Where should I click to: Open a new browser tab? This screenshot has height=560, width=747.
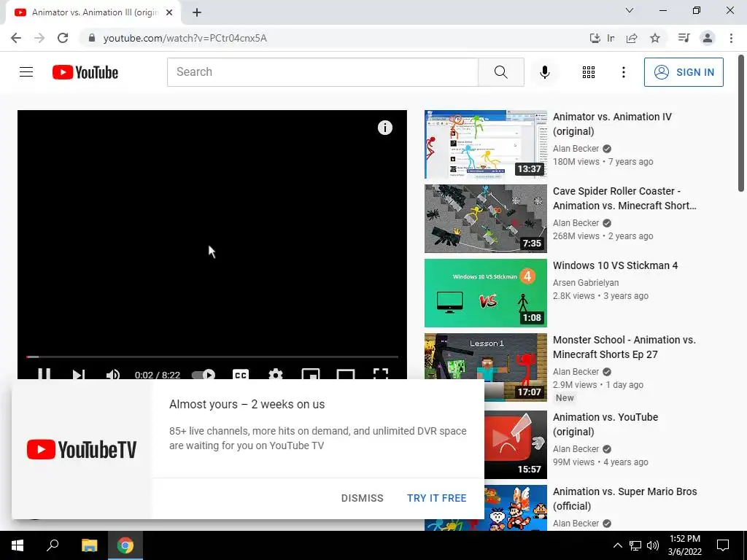[x=197, y=12]
